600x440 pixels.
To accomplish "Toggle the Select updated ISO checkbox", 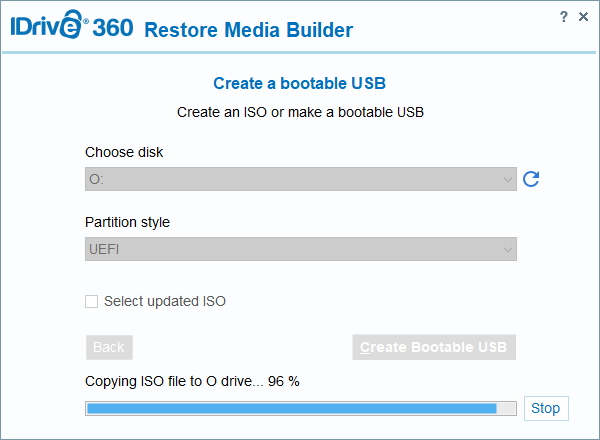I will 92,301.
